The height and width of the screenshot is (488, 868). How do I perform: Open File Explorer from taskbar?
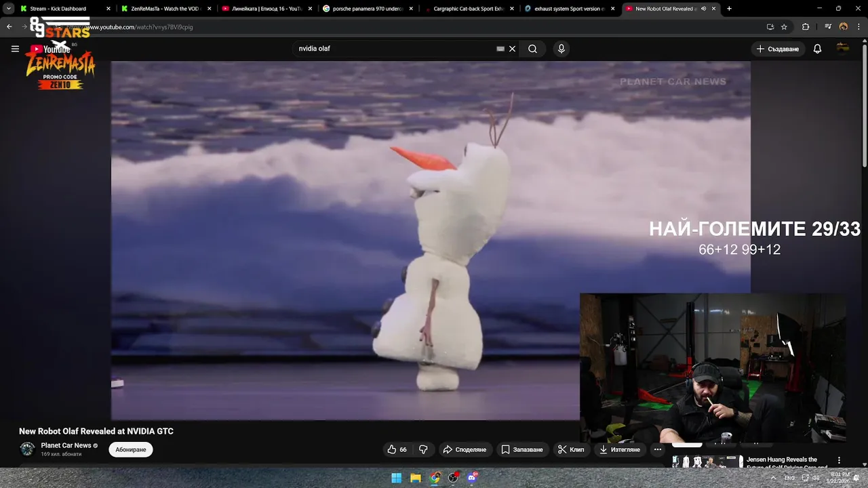coord(416,478)
